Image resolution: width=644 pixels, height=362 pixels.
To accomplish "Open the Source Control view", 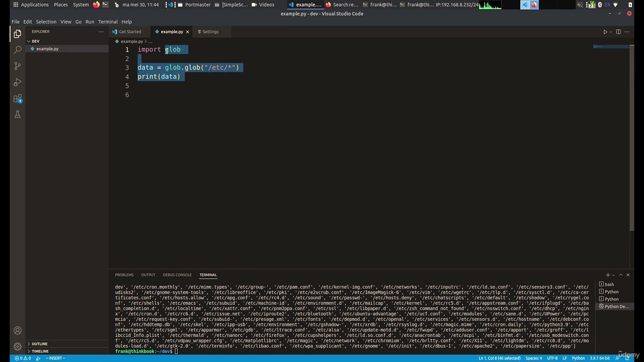I will (x=18, y=66).
